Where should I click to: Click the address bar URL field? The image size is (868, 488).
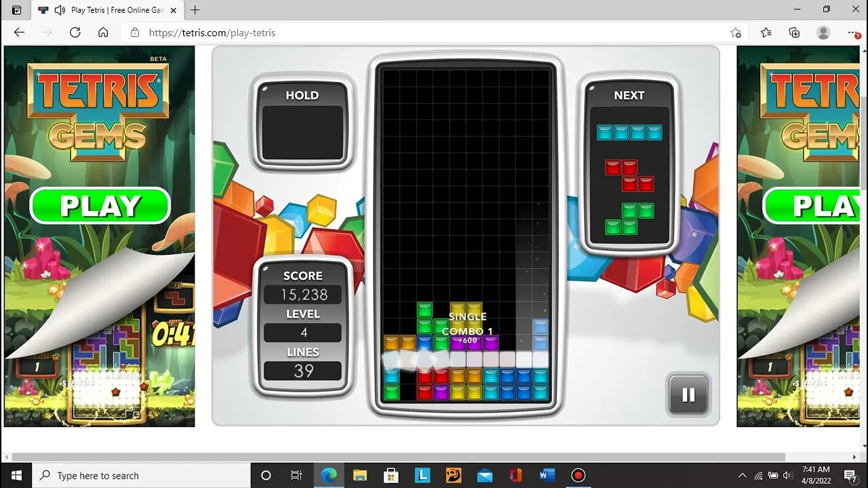coord(434,33)
